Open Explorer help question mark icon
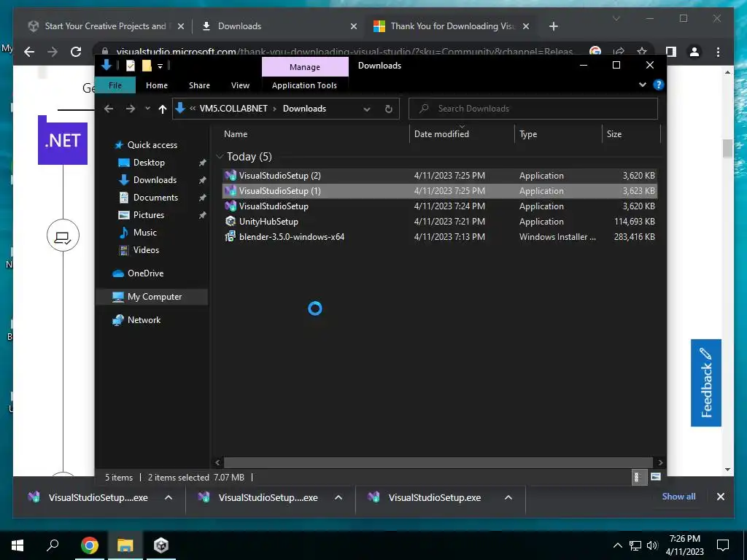 [659, 85]
